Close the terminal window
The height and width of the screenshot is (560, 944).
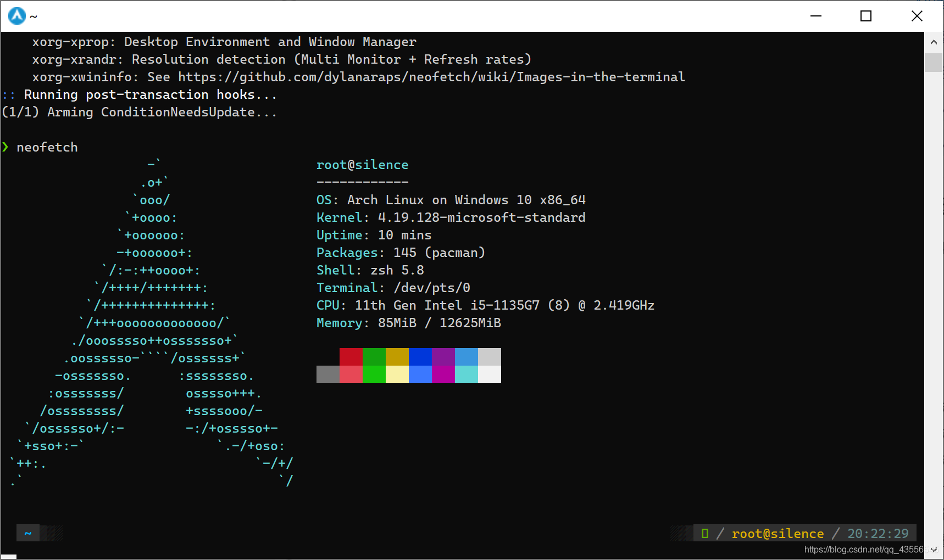pyautogui.click(x=917, y=16)
